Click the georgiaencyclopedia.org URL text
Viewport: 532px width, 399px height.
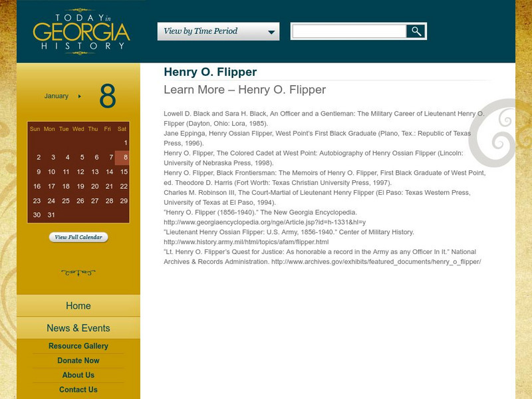(265, 222)
